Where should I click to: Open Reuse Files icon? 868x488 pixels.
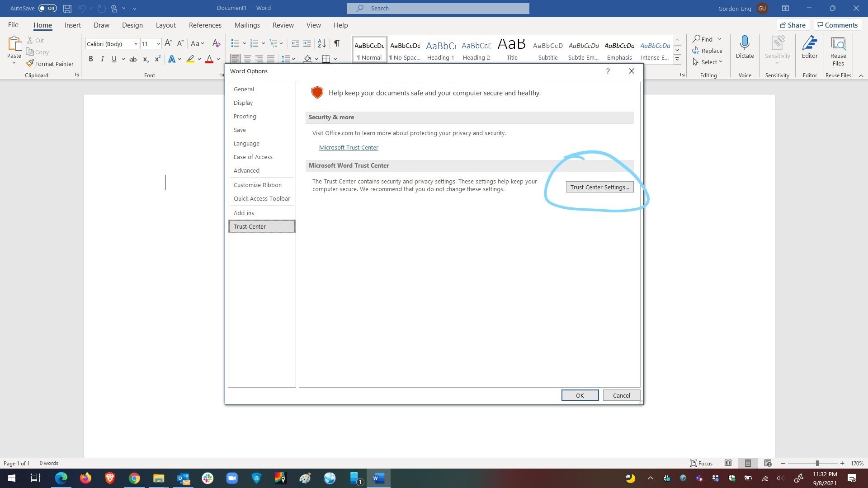[x=838, y=51]
